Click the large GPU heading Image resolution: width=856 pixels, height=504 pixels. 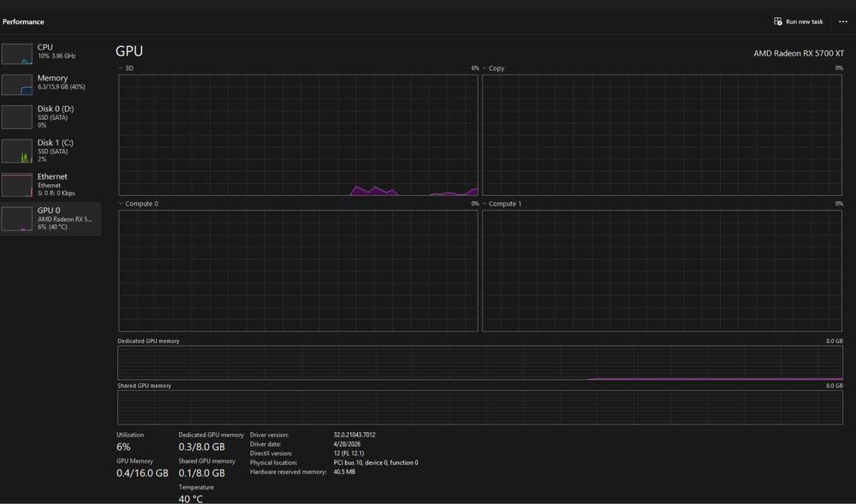pyautogui.click(x=129, y=50)
